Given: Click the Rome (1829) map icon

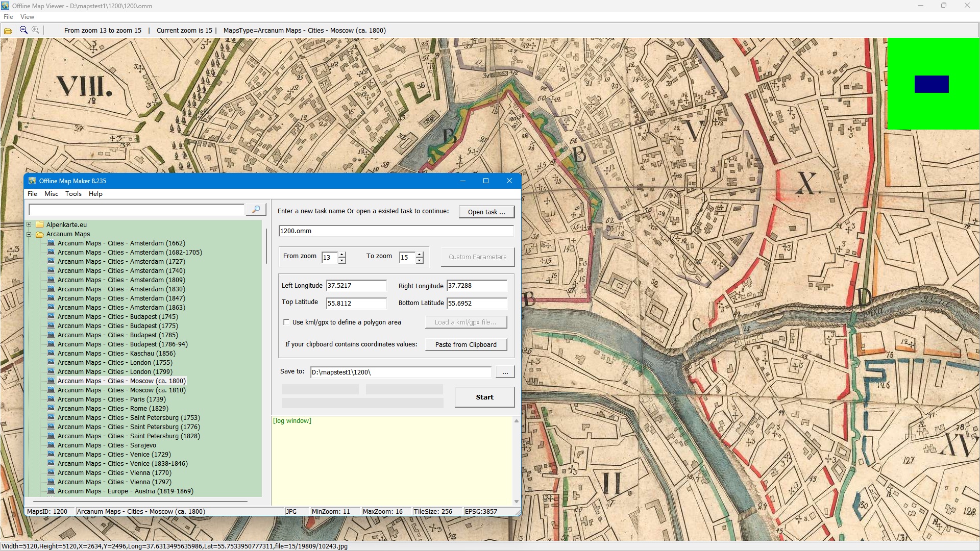Looking at the screenshot, I should point(51,409).
